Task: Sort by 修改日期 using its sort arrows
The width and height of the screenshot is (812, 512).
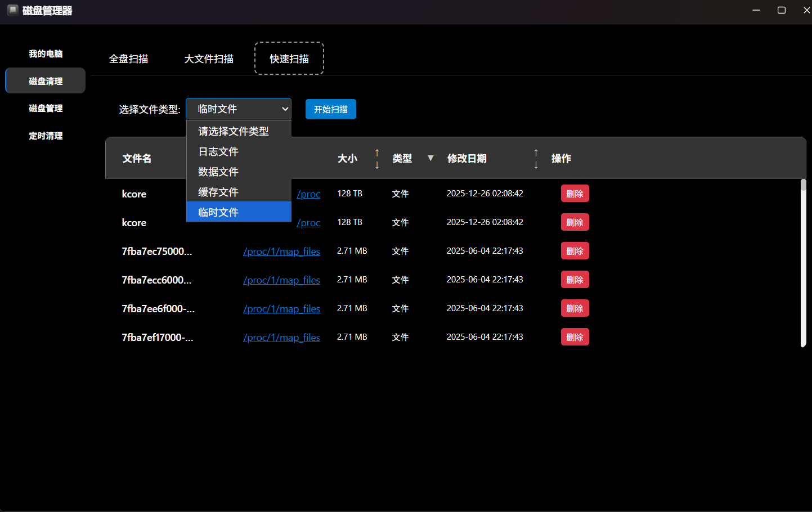Action: pos(536,159)
